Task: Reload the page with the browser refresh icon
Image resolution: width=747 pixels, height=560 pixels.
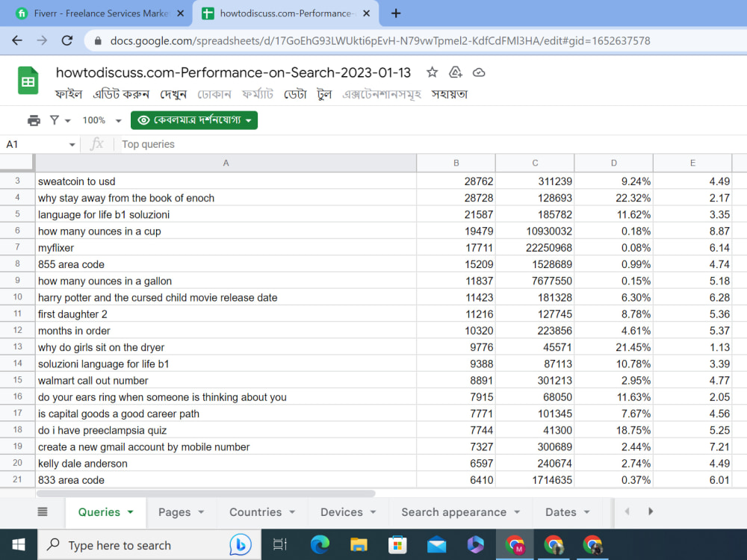Action: pos(67,41)
